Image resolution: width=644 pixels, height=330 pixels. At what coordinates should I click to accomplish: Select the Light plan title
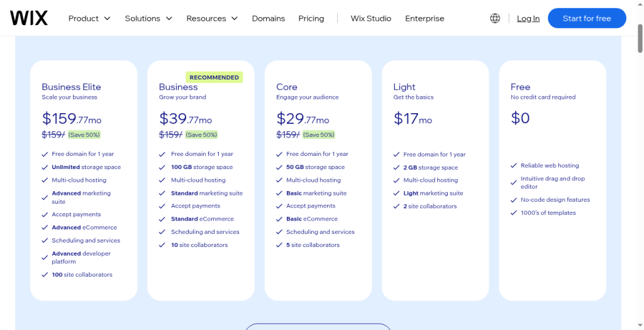coord(404,87)
